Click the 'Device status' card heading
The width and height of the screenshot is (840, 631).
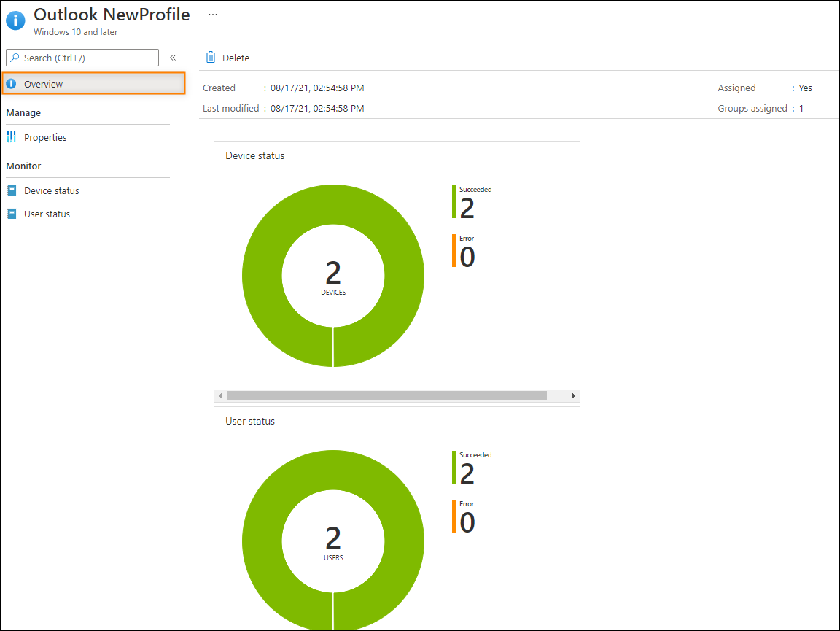pyautogui.click(x=255, y=155)
